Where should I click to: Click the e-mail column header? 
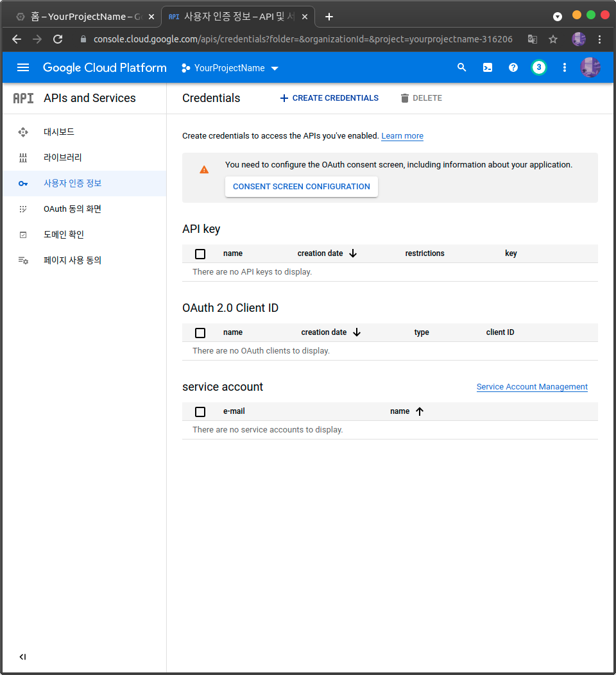point(234,411)
